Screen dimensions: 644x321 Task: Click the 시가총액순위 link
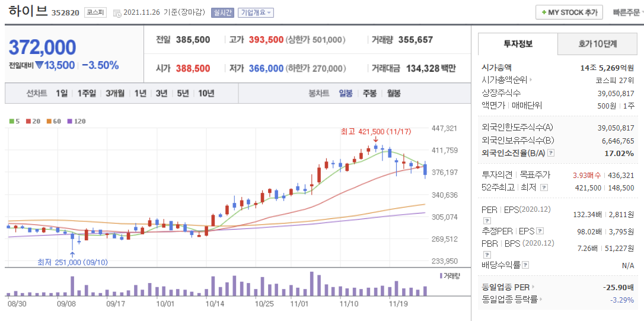pos(505,80)
